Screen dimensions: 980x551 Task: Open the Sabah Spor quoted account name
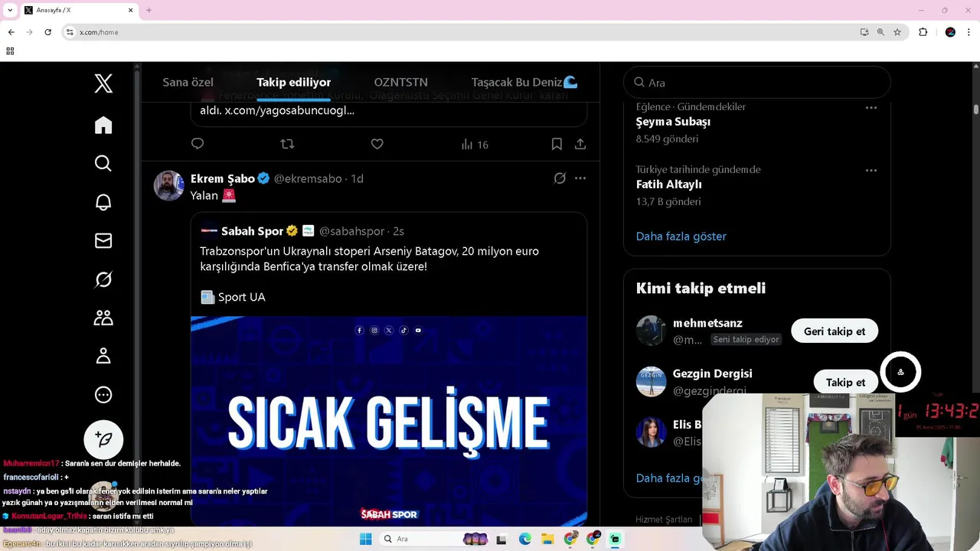253,231
